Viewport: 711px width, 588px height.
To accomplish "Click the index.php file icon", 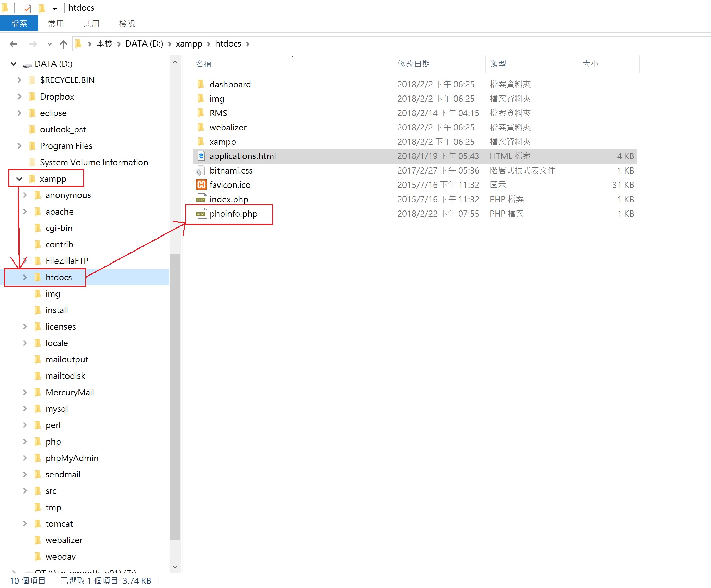I will 201,199.
